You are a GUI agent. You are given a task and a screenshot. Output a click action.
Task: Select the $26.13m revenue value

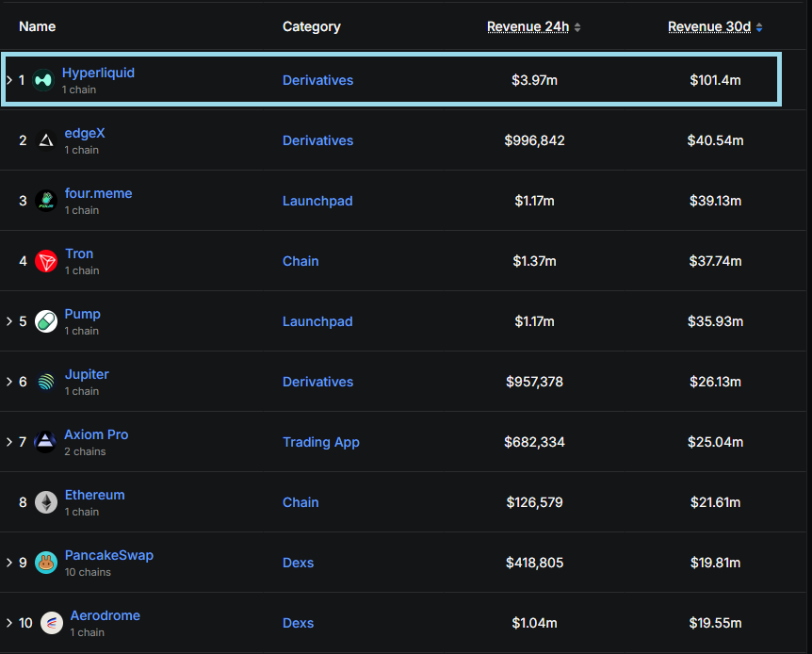(x=715, y=382)
